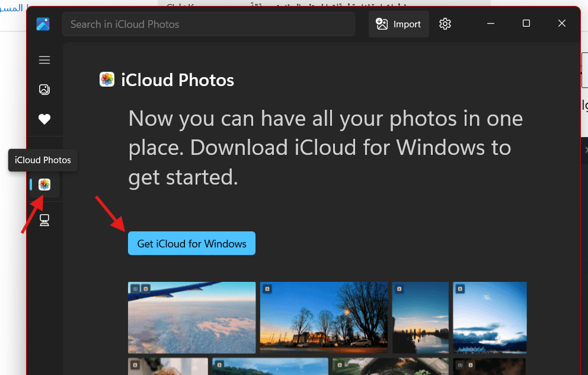The height and width of the screenshot is (375, 588).
Task: Open the Import button
Action: 398,24
